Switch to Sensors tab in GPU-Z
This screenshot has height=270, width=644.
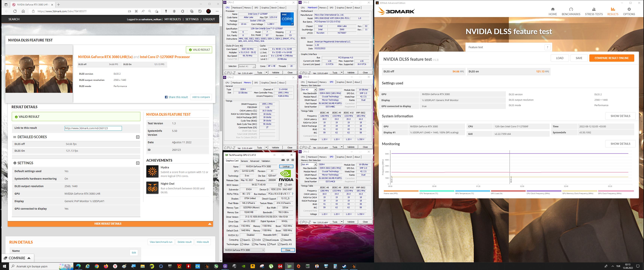click(x=244, y=161)
